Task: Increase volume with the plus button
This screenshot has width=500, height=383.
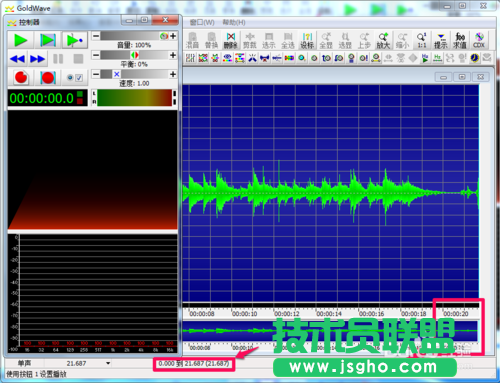Action: point(173,36)
